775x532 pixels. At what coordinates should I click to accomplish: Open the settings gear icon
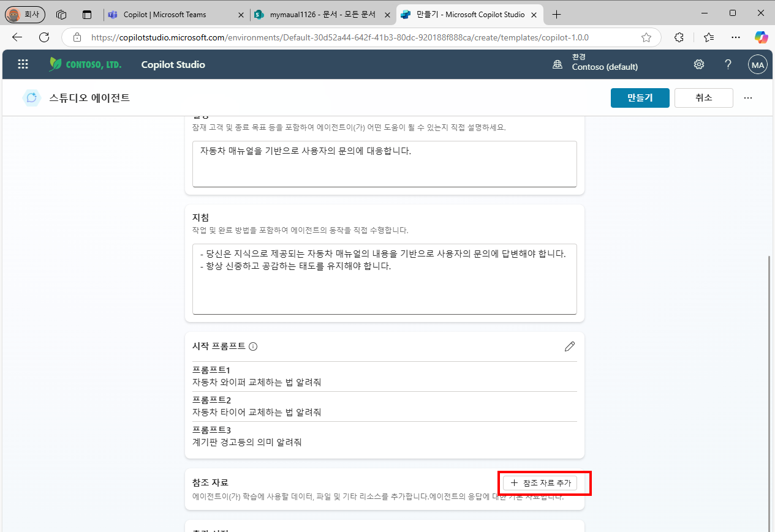(699, 64)
